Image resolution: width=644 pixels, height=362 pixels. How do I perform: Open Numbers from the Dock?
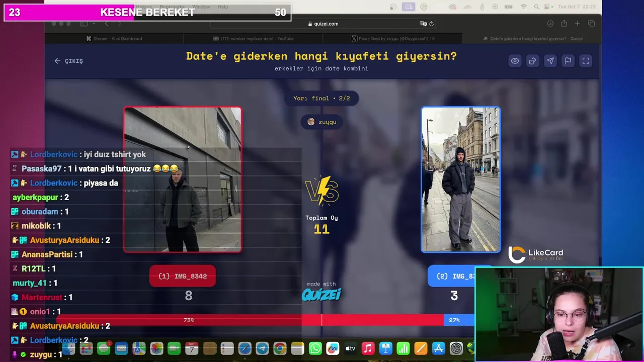pyautogui.click(x=403, y=348)
